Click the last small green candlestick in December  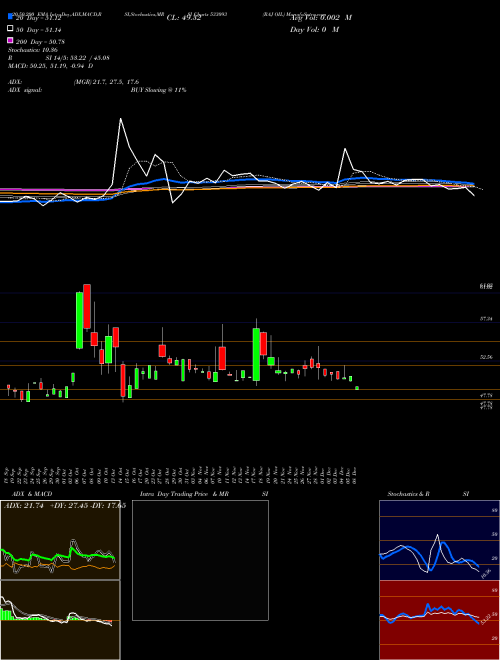point(357,388)
